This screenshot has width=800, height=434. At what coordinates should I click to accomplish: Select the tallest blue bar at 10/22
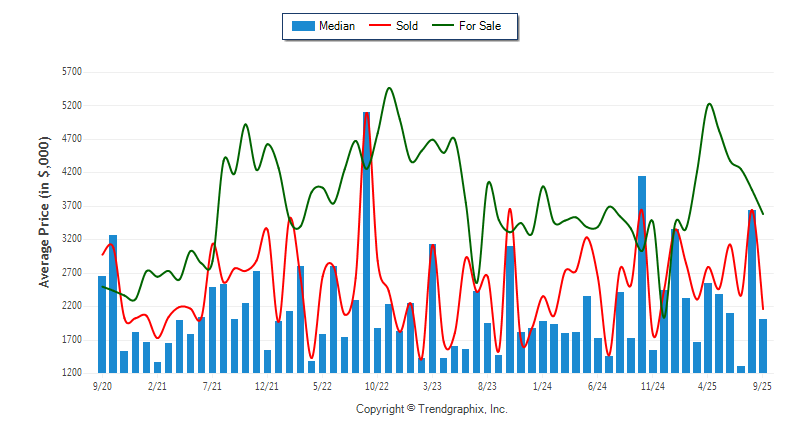point(367,242)
